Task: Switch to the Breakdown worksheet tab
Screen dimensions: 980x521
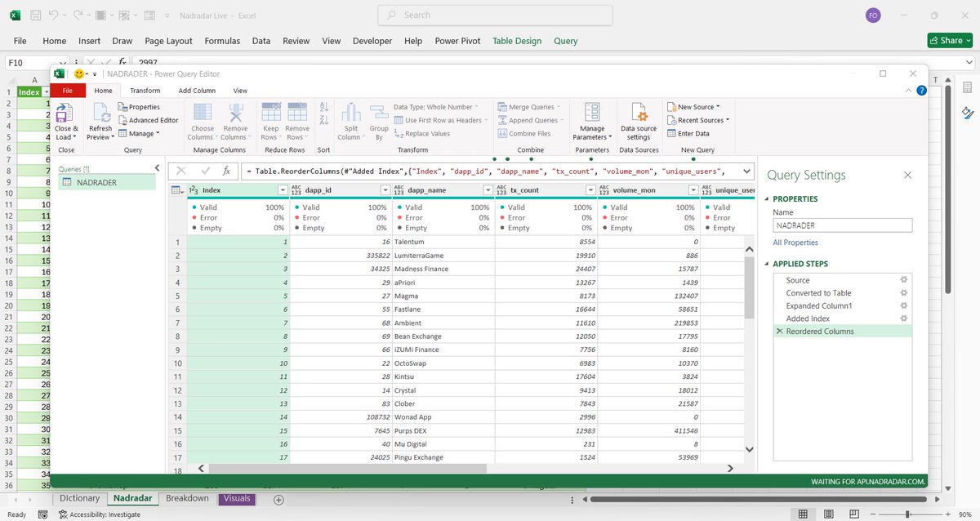Action: pos(187,498)
